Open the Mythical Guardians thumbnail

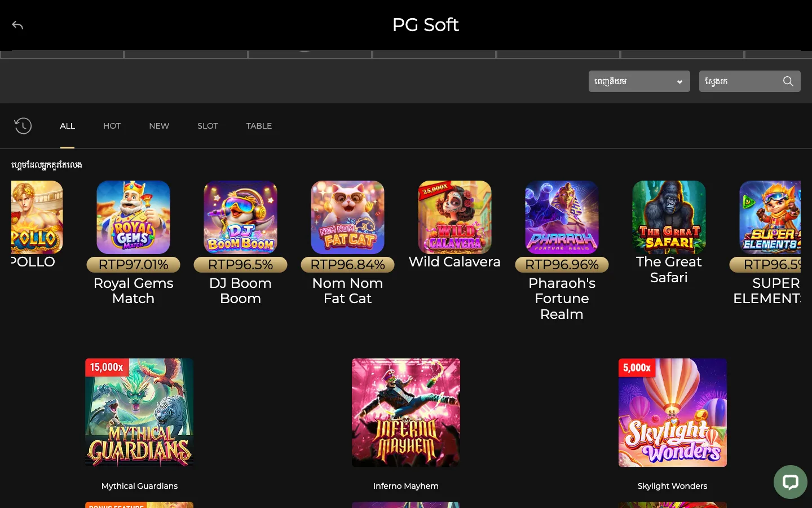point(139,413)
